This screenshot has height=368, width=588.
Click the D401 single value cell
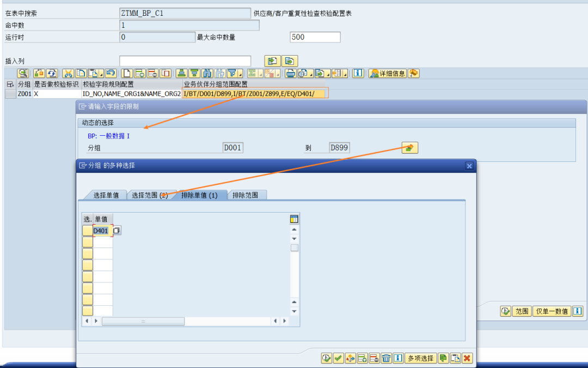pyautogui.click(x=102, y=231)
